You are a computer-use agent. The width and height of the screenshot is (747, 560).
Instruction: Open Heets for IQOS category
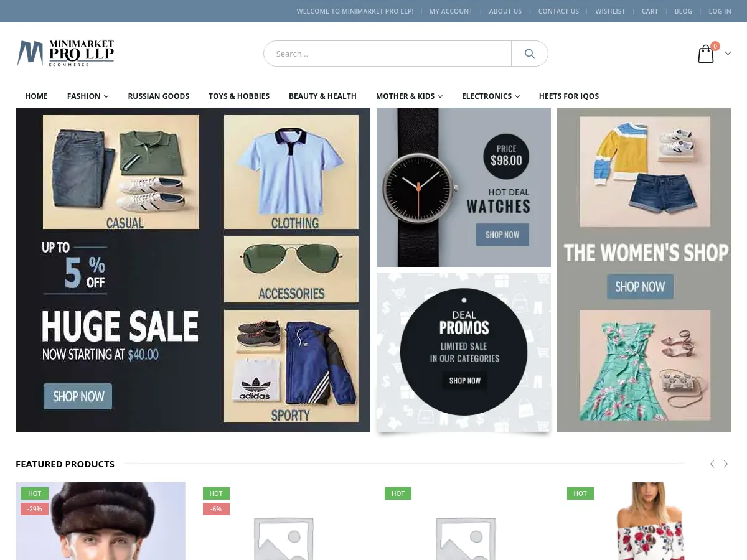point(568,96)
